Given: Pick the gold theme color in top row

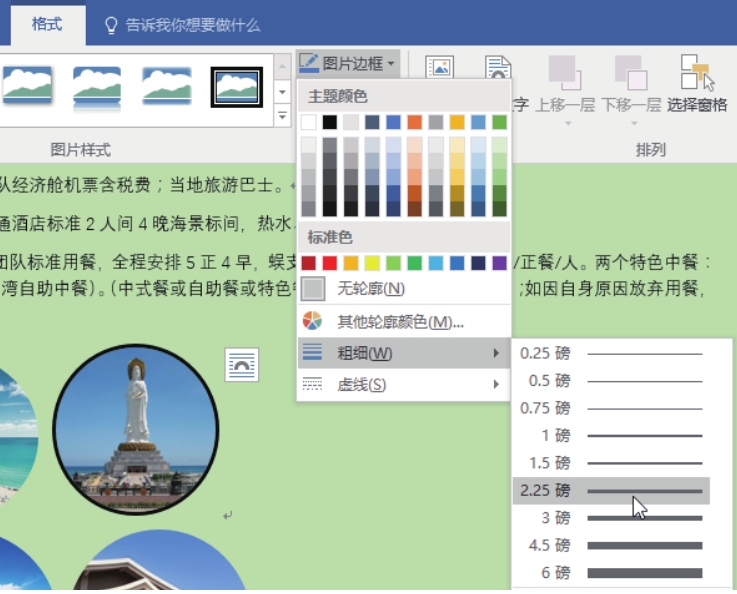Looking at the screenshot, I should point(457,122).
